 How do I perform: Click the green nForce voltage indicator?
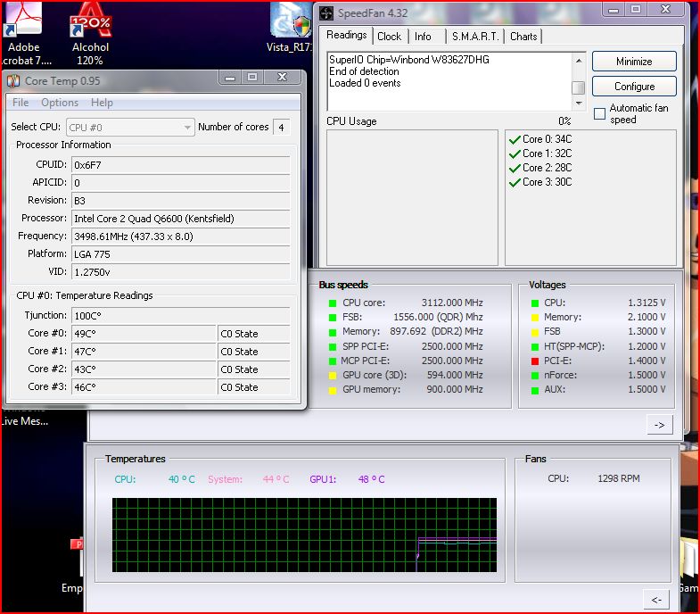535,376
